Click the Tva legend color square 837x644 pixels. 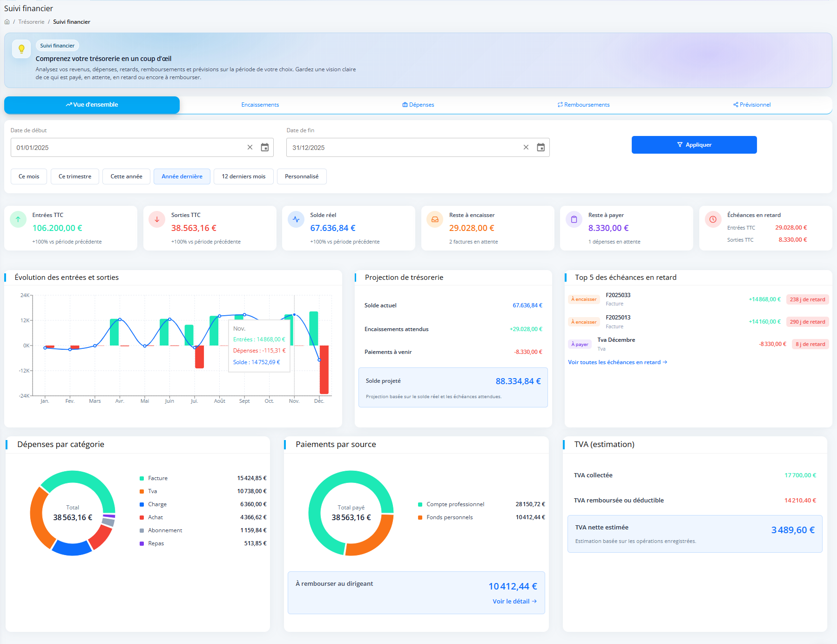click(142, 491)
